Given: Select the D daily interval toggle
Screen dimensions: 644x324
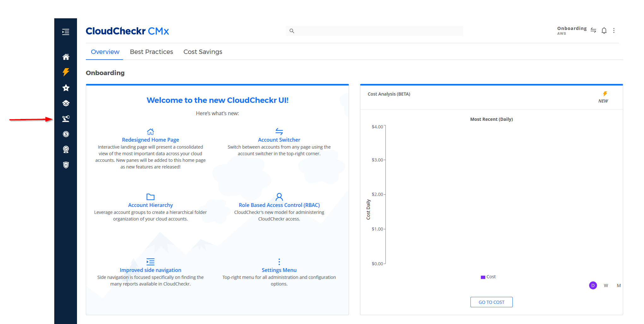Looking at the screenshot, I should tap(593, 286).
